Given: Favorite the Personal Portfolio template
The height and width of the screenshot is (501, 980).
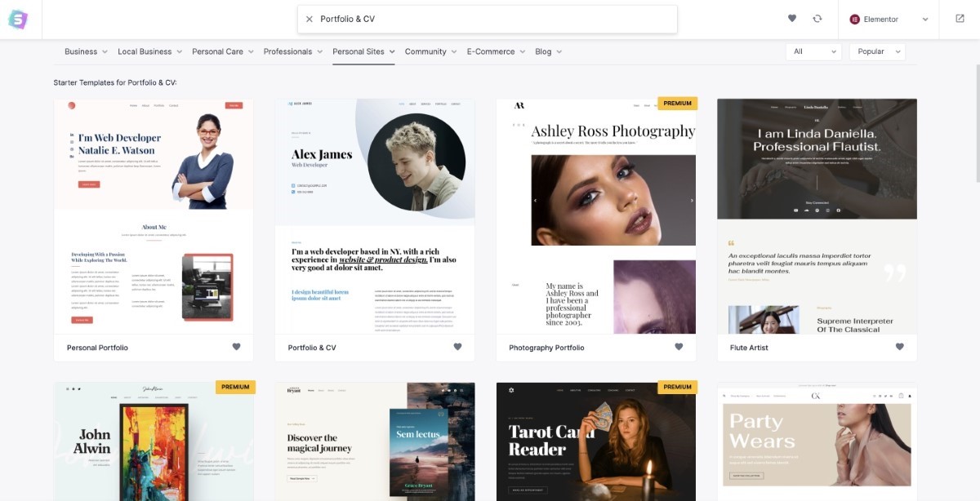Looking at the screenshot, I should tap(236, 347).
